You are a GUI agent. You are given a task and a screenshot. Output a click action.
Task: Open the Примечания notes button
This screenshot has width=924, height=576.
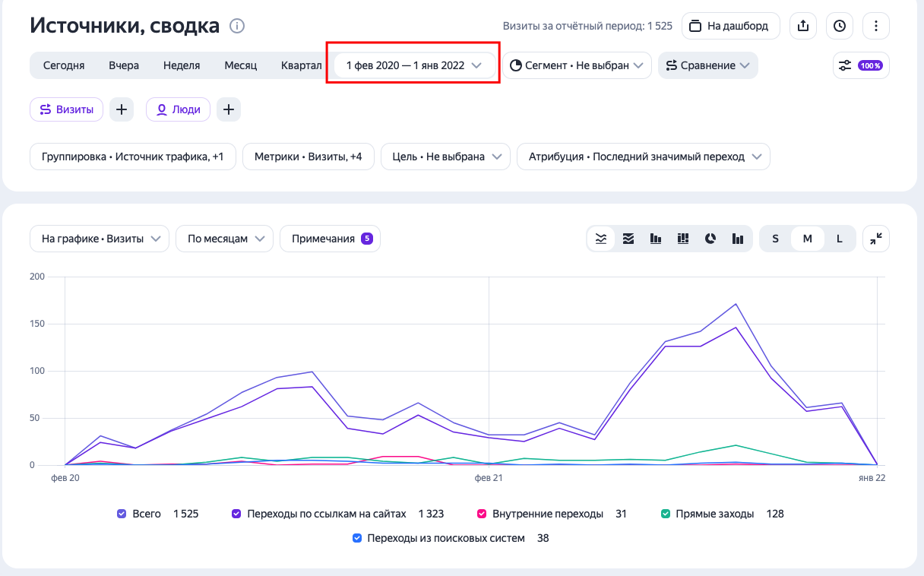pos(330,239)
